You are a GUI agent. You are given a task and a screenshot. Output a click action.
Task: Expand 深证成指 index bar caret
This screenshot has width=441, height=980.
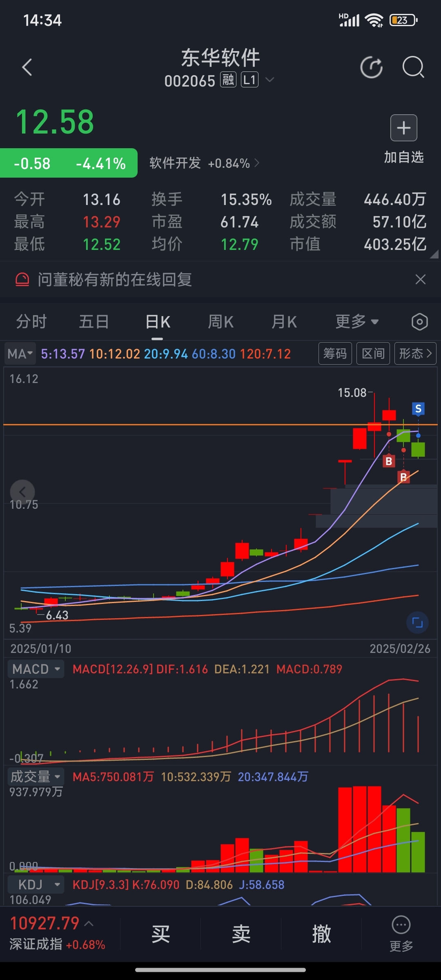pos(89,924)
